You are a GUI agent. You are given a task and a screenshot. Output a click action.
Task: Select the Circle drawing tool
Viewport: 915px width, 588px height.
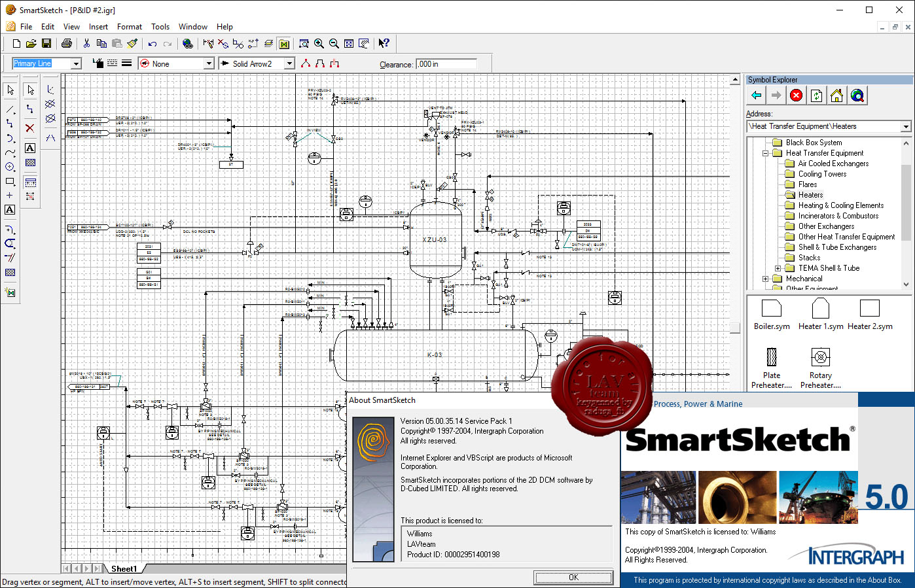pyautogui.click(x=10, y=167)
